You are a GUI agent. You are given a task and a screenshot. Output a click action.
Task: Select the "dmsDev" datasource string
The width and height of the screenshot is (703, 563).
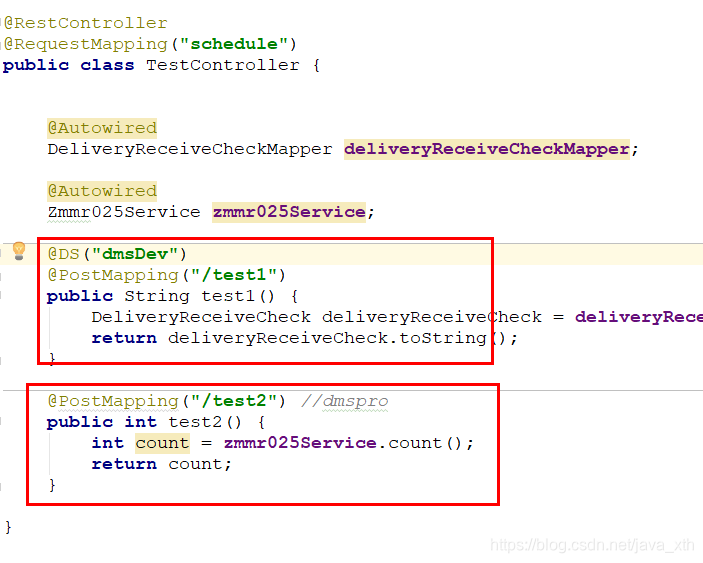click(135, 254)
